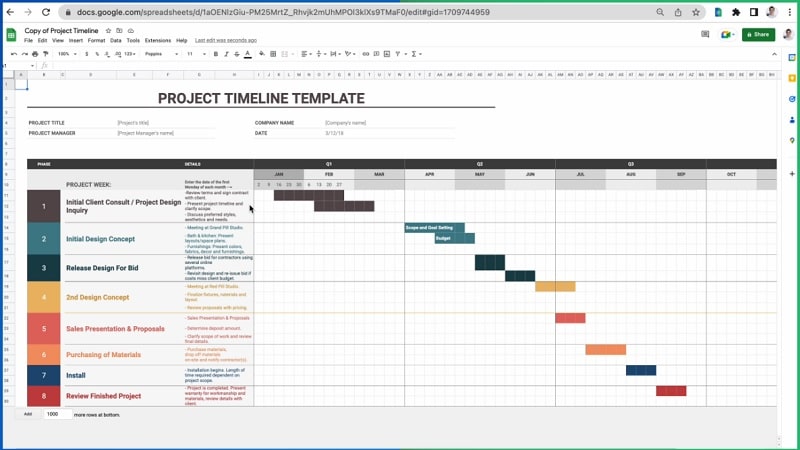Open Tasks side panel
This screenshot has height=450, width=800.
(x=792, y=99)
